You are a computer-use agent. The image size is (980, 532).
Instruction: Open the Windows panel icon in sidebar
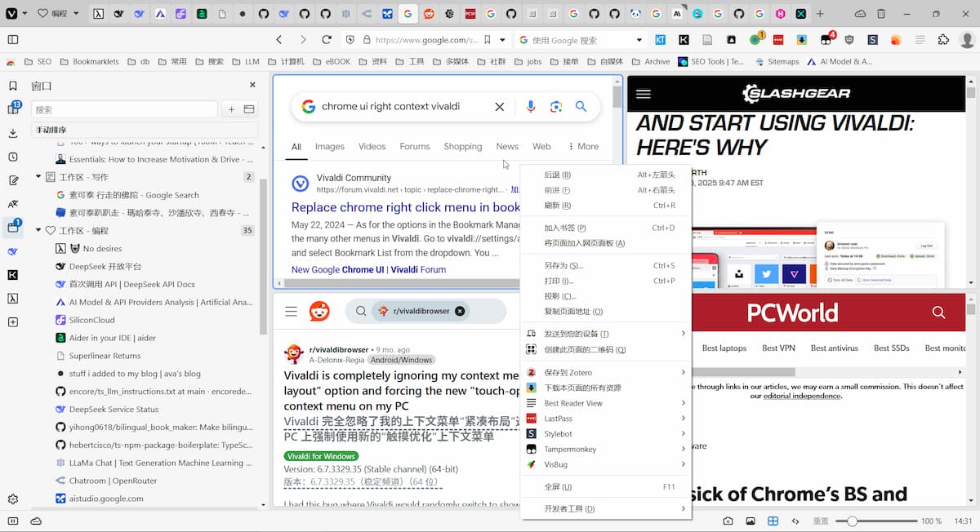pos(13,228)
